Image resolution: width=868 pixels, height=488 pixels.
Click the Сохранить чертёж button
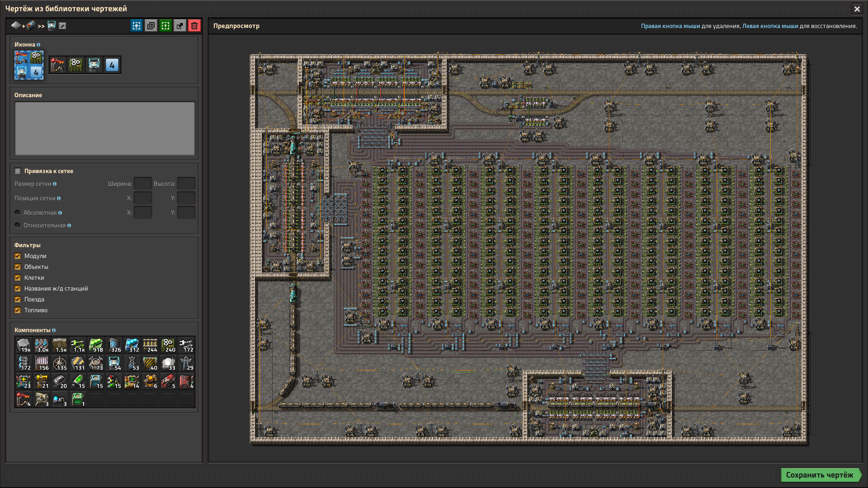(820, 475)
